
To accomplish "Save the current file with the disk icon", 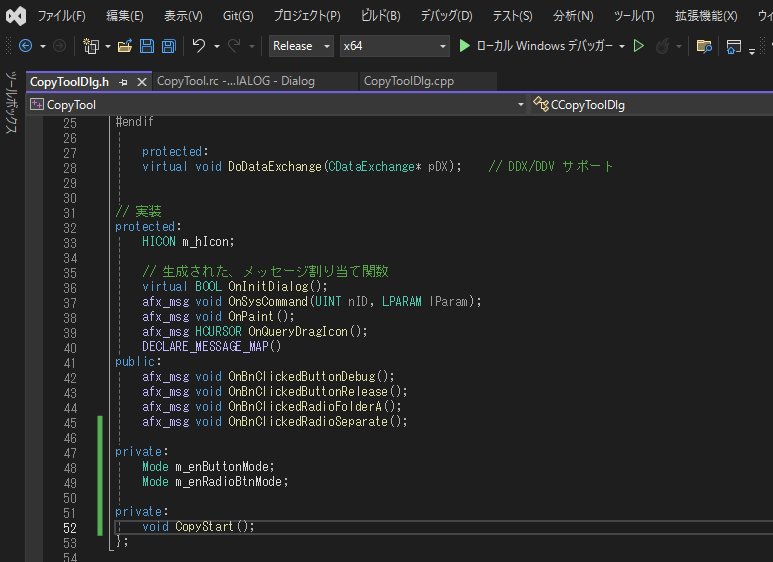I will [x=147, y=46].
